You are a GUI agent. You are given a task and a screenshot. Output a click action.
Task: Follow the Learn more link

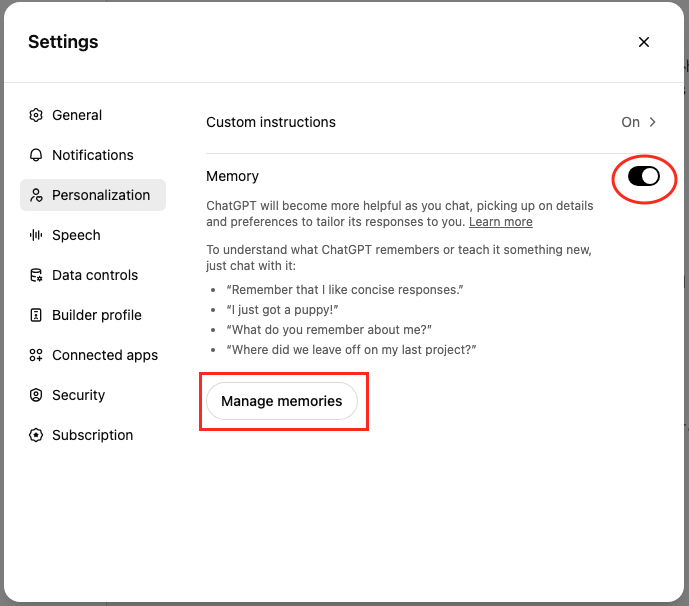point(500,222)
